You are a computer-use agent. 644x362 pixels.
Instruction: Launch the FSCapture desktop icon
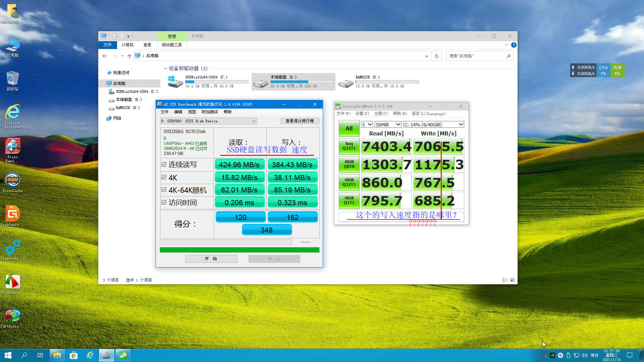click(13, 284)
